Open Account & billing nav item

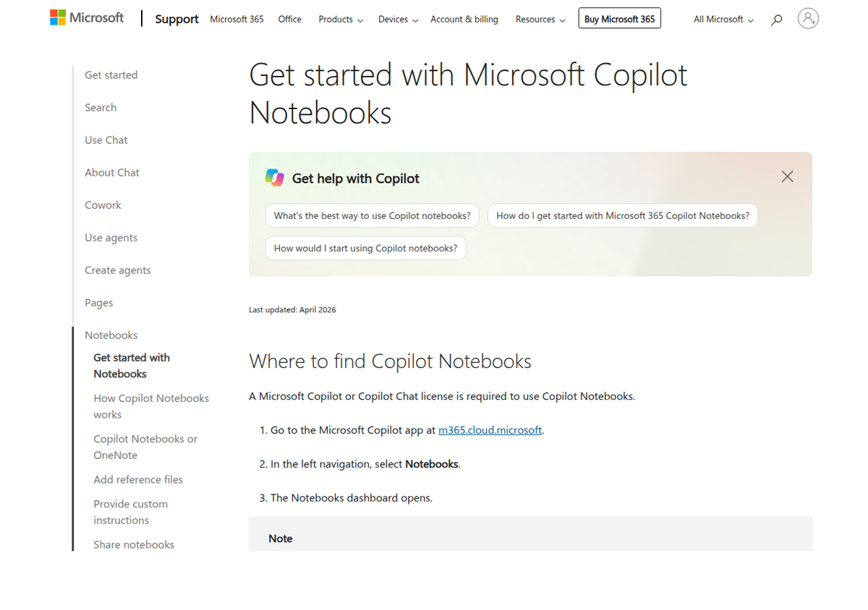click(464, 20)
